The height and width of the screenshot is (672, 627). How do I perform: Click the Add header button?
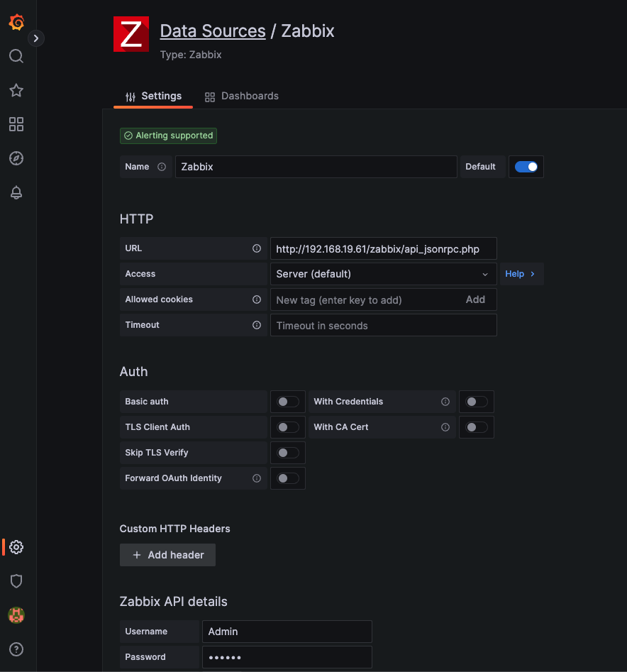[167, 555]
